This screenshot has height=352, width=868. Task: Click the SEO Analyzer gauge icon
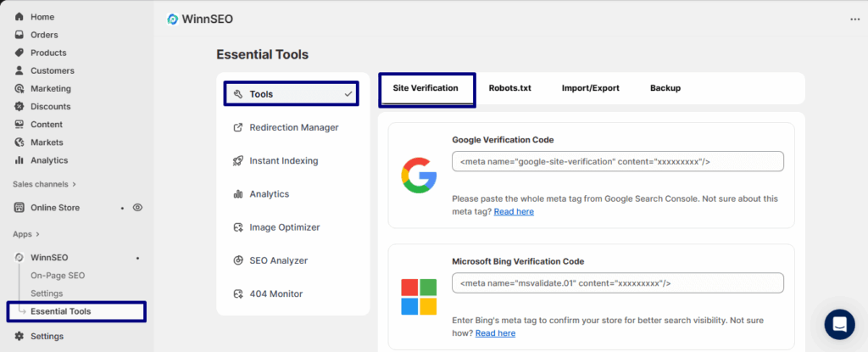click(x=238, y=260)
